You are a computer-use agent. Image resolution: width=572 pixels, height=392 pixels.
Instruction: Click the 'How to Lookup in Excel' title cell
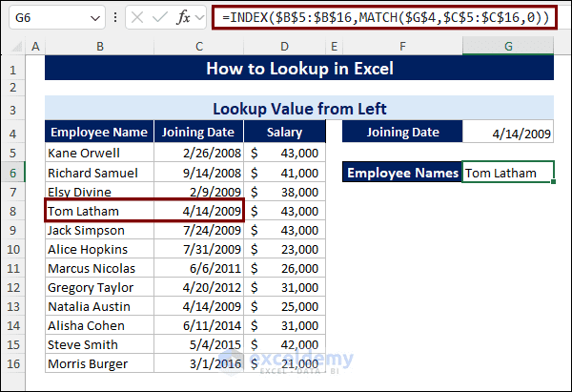pos(299,68)
